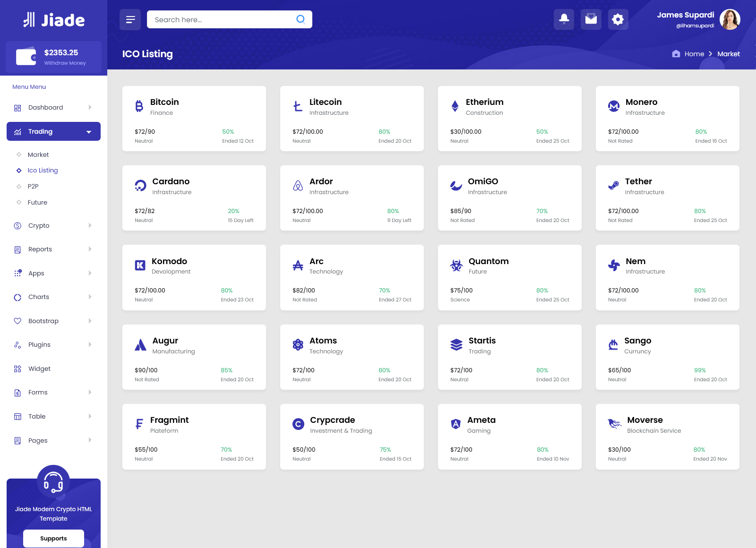756x548 pixels.
Task: Click the headset support icon
Action: click(53, 481)
